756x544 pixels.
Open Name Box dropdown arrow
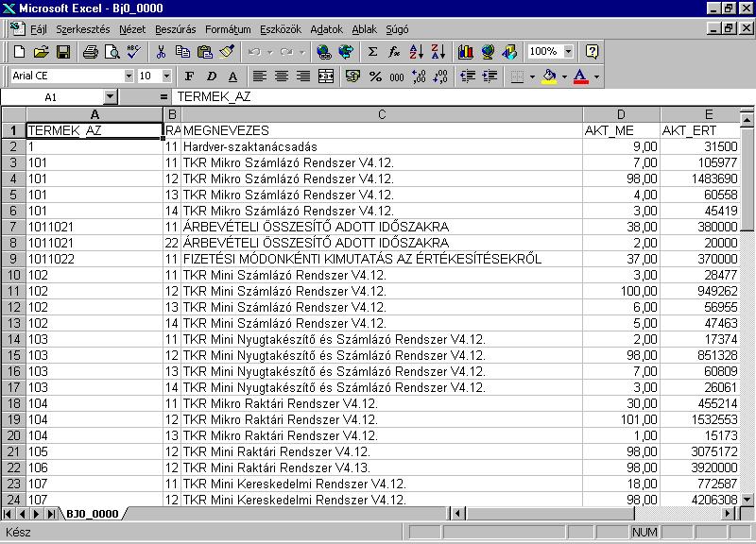click(x=111, y=97)
